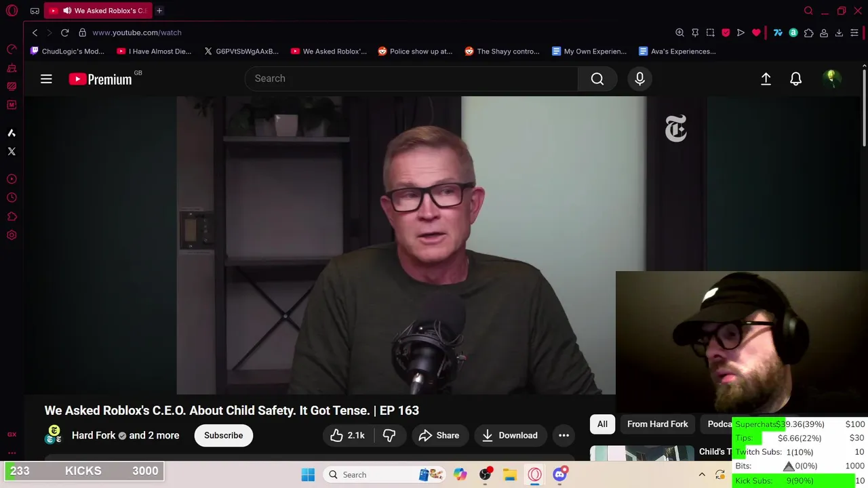Open 'The Shayy contro...' bookmark
This screenshot has height=488, width=868.
point(502,52)
